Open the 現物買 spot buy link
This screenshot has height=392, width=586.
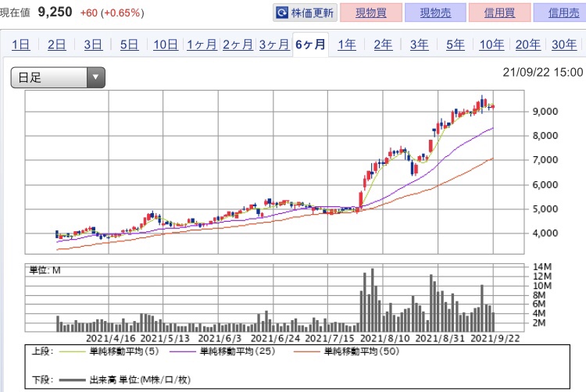(370, 13)
